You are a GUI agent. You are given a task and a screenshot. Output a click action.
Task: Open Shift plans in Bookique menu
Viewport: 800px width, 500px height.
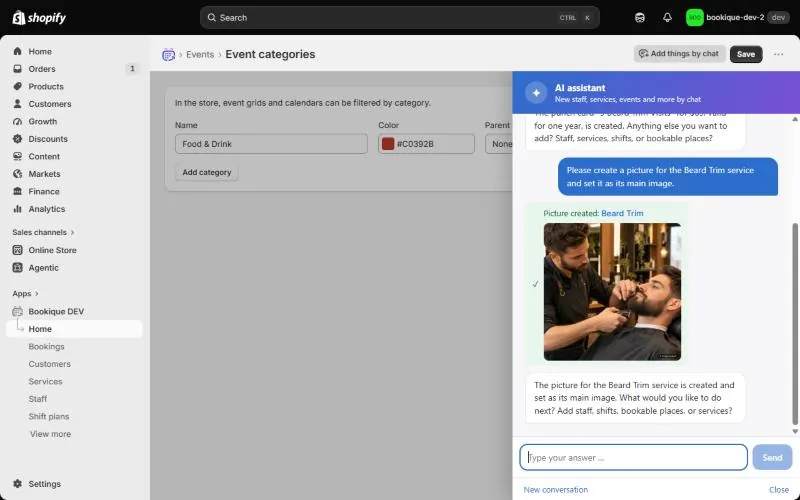click(49, 416)
